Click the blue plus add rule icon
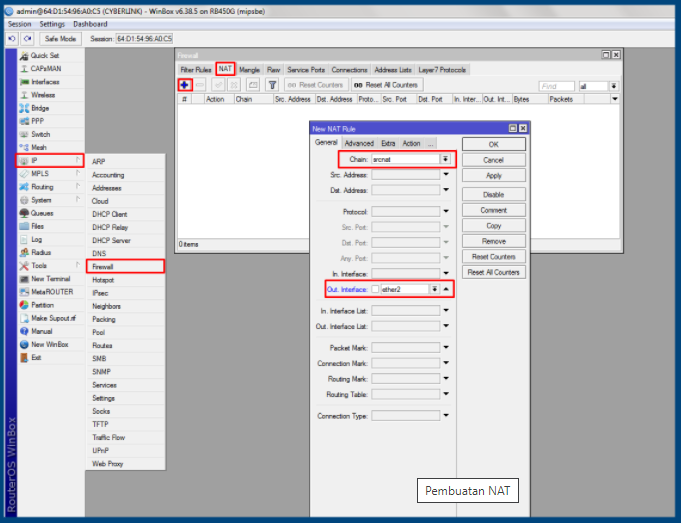Screen dimensions: 681x523 point(185,85)
